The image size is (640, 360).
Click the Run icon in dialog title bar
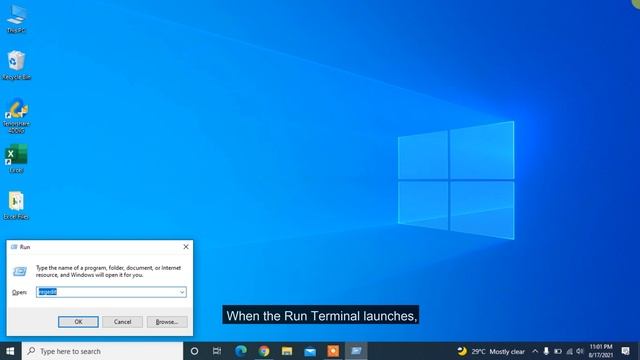[14, 247]
